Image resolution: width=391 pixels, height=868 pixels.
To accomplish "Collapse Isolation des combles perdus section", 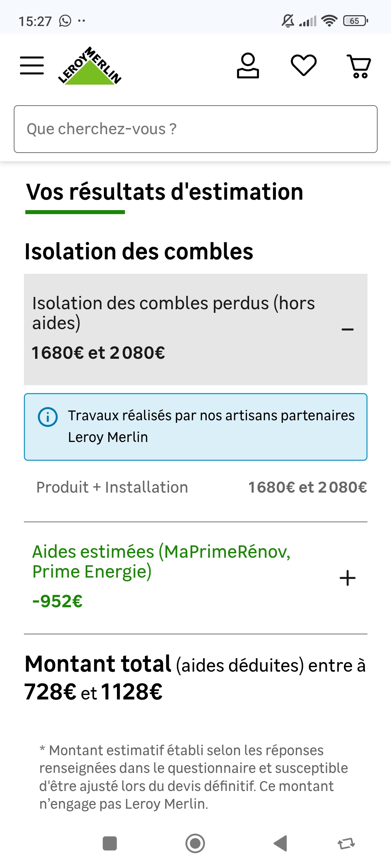I will click(x=348, y=329).
